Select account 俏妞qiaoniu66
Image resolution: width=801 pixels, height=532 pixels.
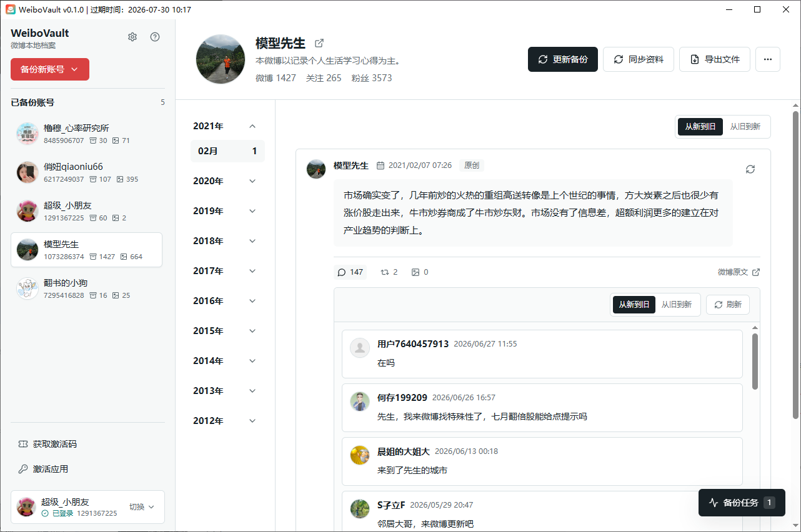[x=87, y=172]
